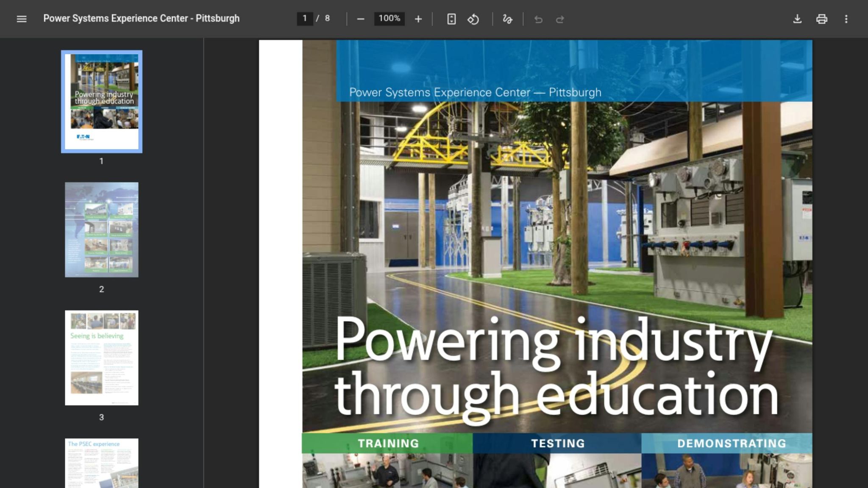Open 'The PSEC experience' page thumbnail

click(x=102, y=463)
